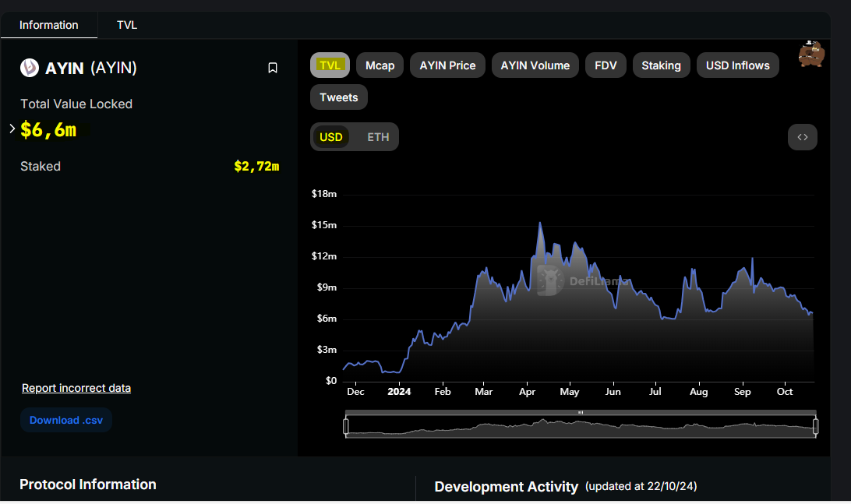851x504 pixels.
Task: Select USD chart denomination
Action: (x=331, y=137)
